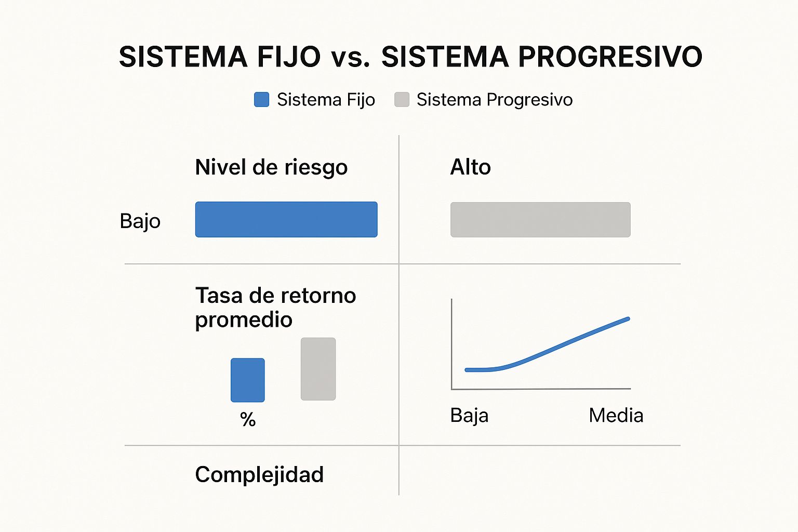Viewport: 798px width, 532px height.
Task: Select the Sistema Progresivo legend label
Action: click(x=495, y=100)
